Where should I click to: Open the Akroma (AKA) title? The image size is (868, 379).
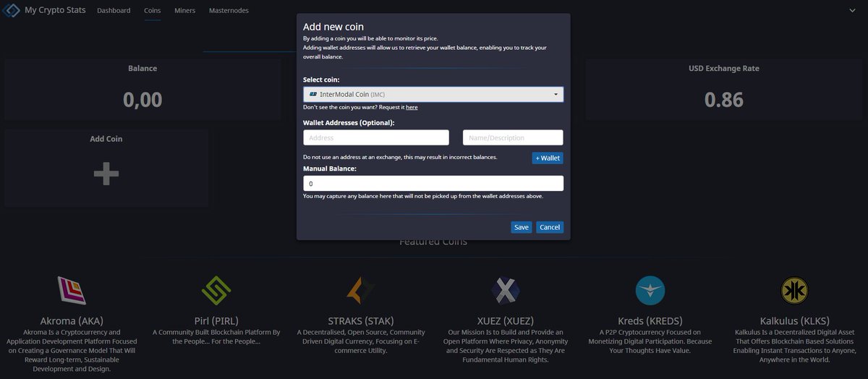pos(72,321)
